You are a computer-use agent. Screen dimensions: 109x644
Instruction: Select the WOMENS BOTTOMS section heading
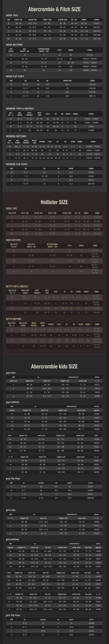coord(16,136)
